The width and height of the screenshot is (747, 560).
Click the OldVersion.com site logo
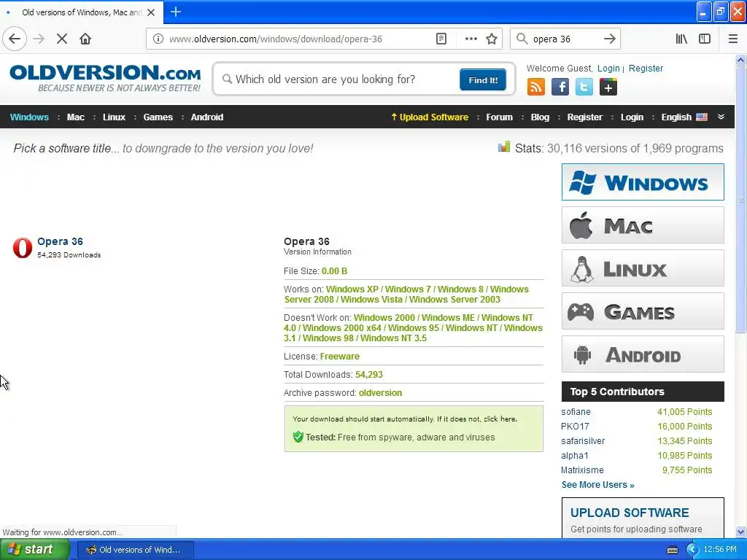(x=105, y=79)
